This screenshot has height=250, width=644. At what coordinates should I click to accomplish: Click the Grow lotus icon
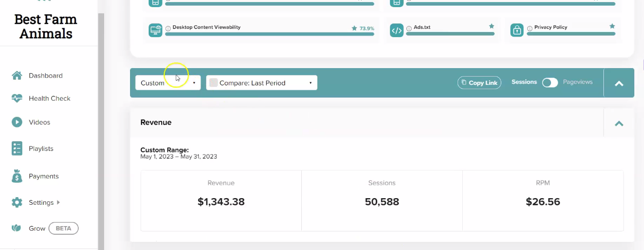tap(17, 228)
